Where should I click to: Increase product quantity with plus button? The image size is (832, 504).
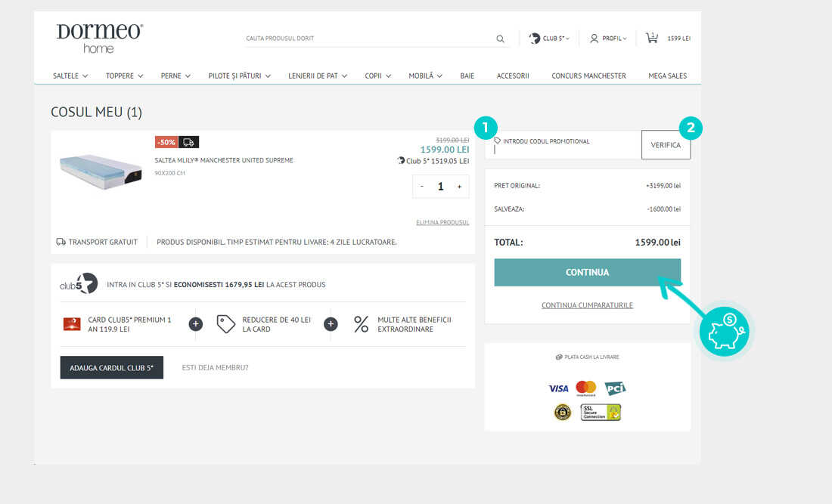click(x=460, y=187)
